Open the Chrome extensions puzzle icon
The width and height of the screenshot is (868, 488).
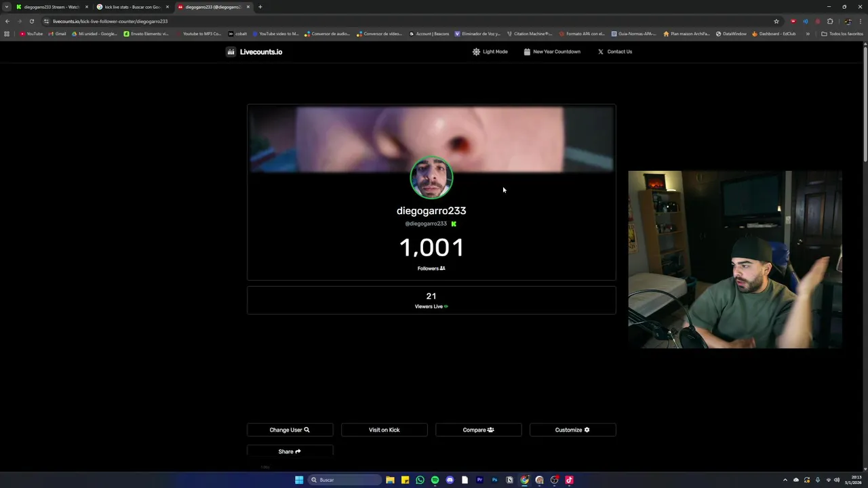pyautogui.click(x=830, y=21)
